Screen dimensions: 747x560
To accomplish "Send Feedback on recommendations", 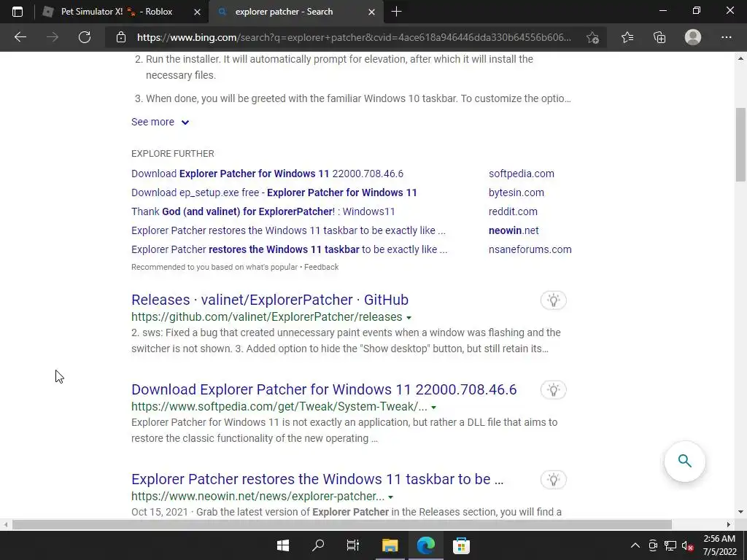I will (321, 267).
